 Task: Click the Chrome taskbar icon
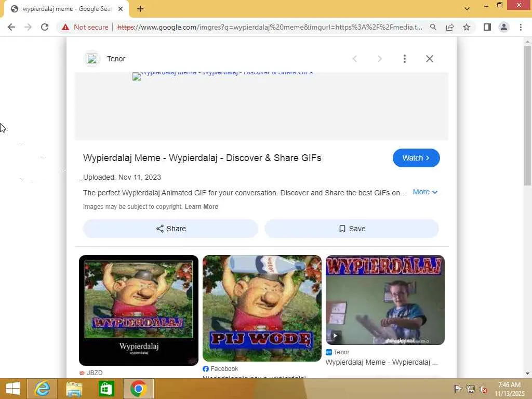[x=138, y=389]
